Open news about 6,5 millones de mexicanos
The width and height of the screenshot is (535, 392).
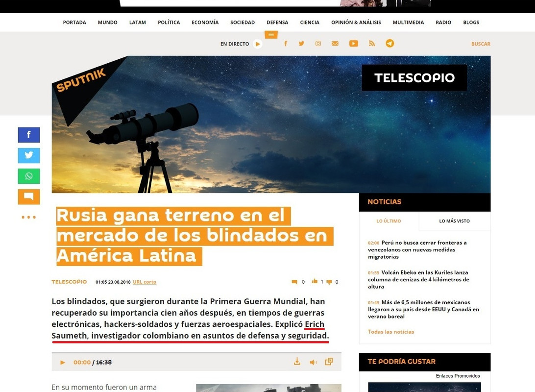click(423, 309)
